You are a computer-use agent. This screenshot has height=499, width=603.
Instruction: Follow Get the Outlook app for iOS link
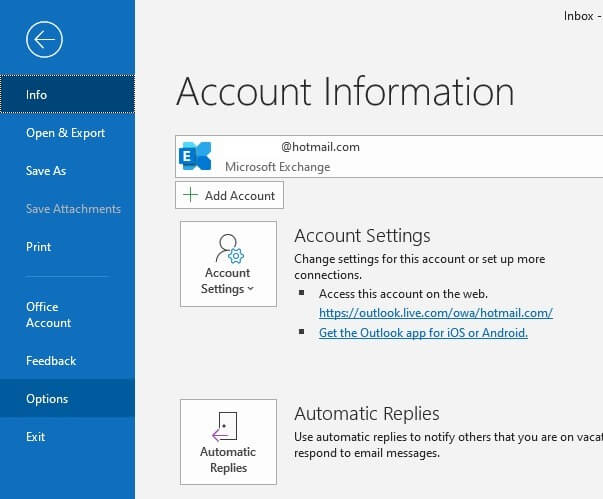[423, 333]
